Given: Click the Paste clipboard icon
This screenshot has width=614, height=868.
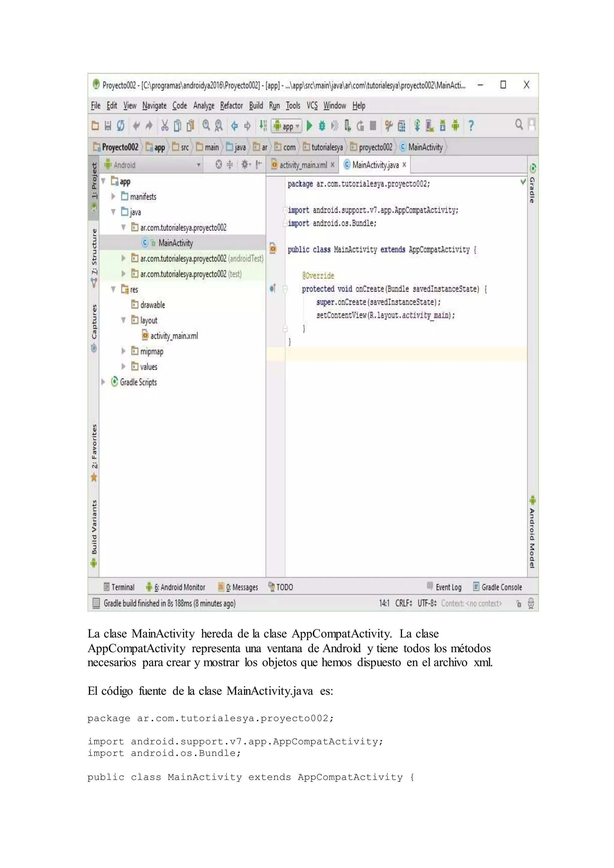Looking at the screenshot, I should [x=190, y=126].
